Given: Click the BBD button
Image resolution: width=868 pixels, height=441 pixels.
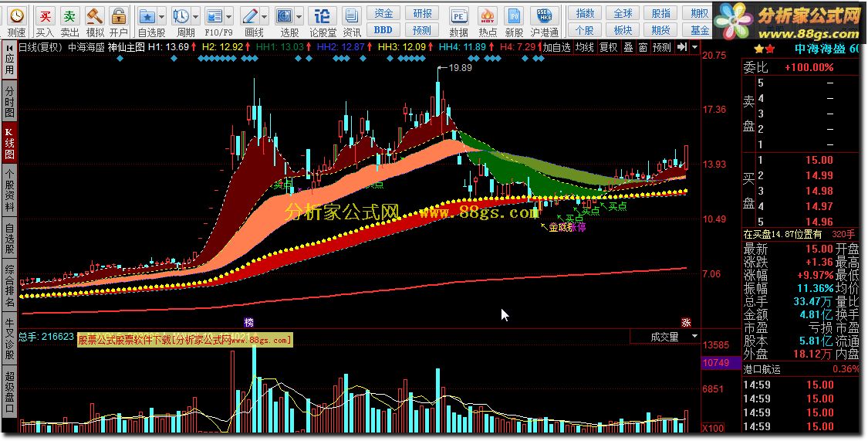Looking at the screenshot, I should coord(383,30).
